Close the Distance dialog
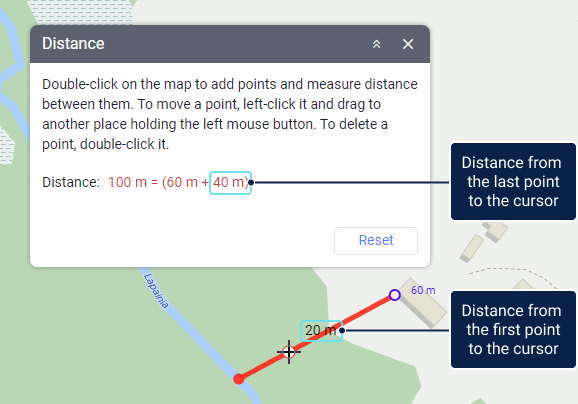Image resolution: width=578 pixels, height=404 pixels. pos(408,44)
